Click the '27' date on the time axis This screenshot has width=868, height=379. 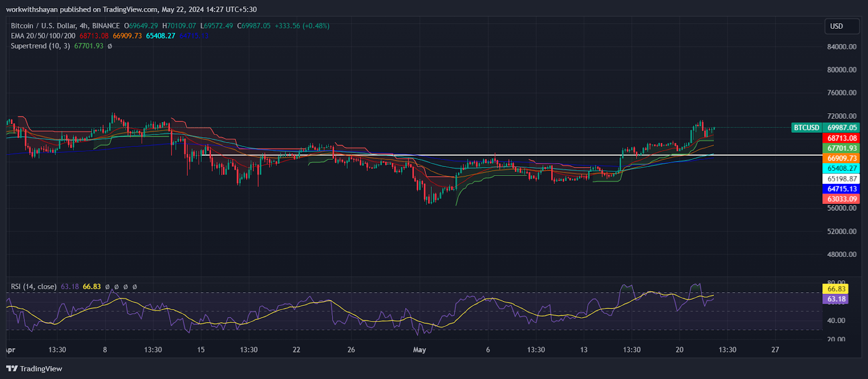[775, 350]
